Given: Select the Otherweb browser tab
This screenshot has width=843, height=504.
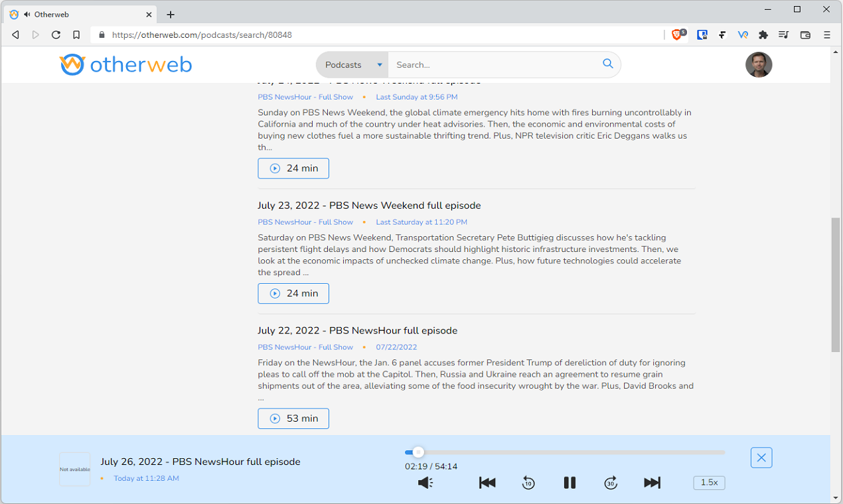Looking at the screenshot, I should point(80,14).
